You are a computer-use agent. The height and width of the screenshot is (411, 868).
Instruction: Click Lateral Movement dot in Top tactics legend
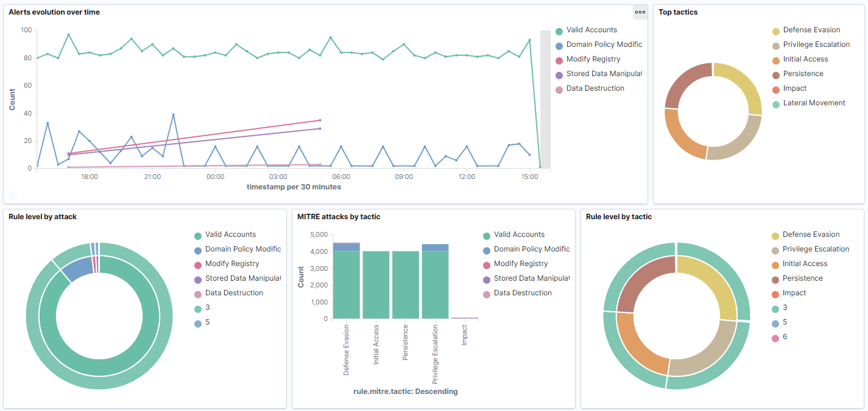tap(775, 104)
